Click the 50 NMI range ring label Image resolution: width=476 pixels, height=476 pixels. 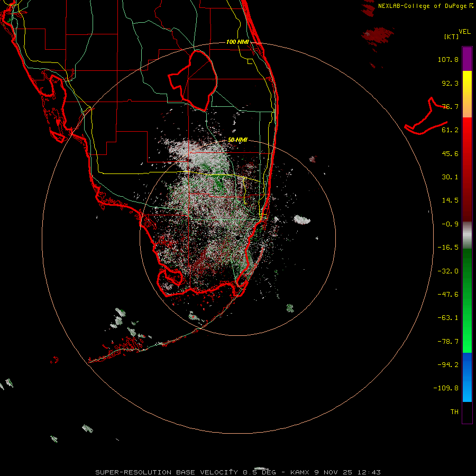coord(237,140)
